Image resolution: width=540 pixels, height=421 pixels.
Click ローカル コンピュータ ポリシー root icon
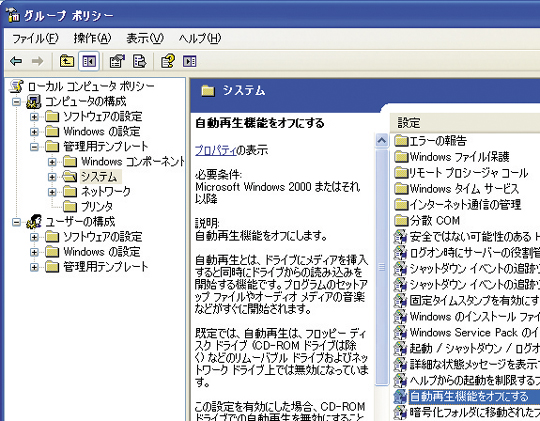click(x=16, y=86)
